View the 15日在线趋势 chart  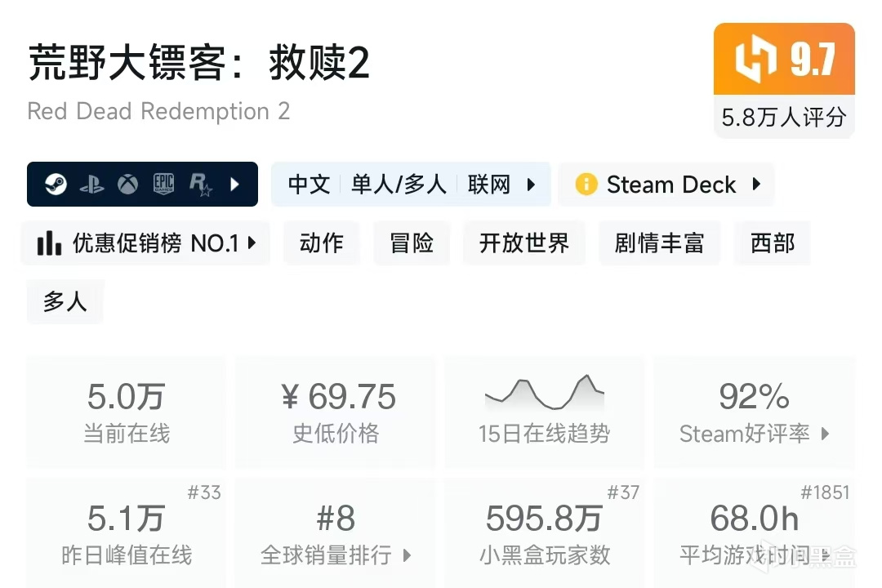pos(545,412)
